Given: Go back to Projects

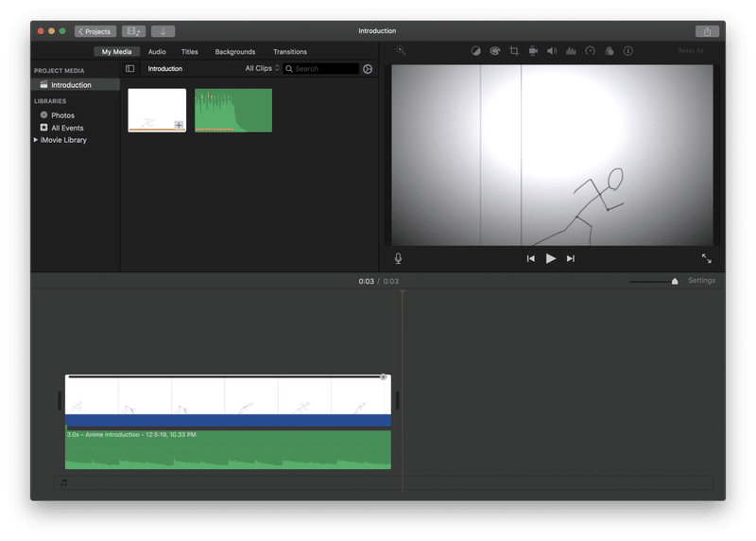Looking at the screenshot, I should pos(95,31).
